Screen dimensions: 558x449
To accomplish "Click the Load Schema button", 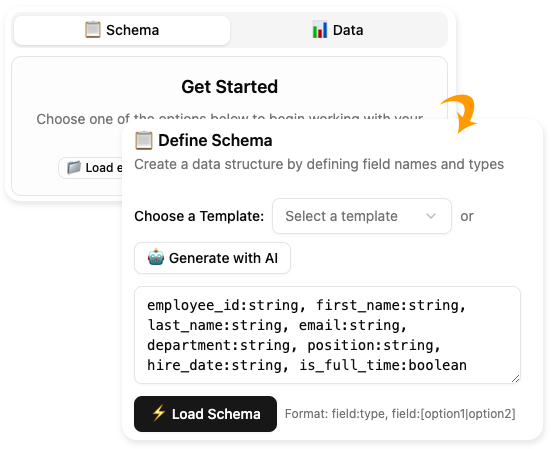I will click(205, 414).
